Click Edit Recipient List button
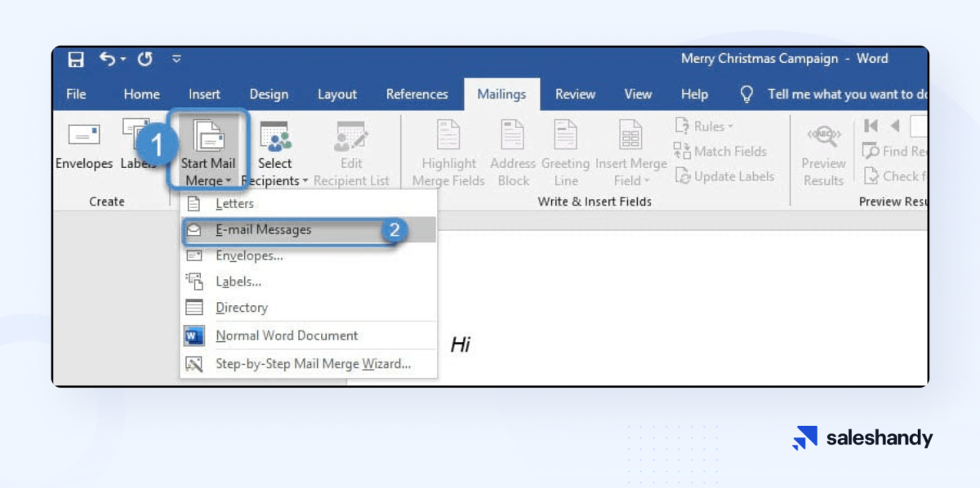 coord(352,152)
